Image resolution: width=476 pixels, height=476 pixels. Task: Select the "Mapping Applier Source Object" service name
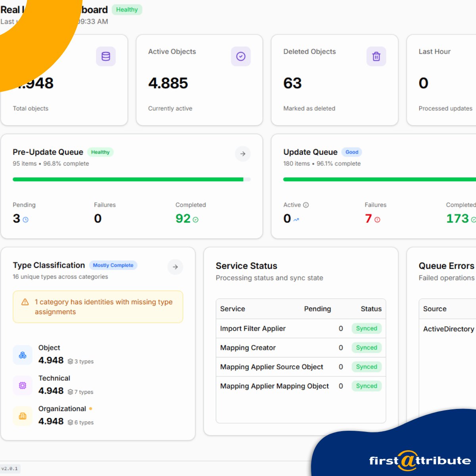coord(272,367)
